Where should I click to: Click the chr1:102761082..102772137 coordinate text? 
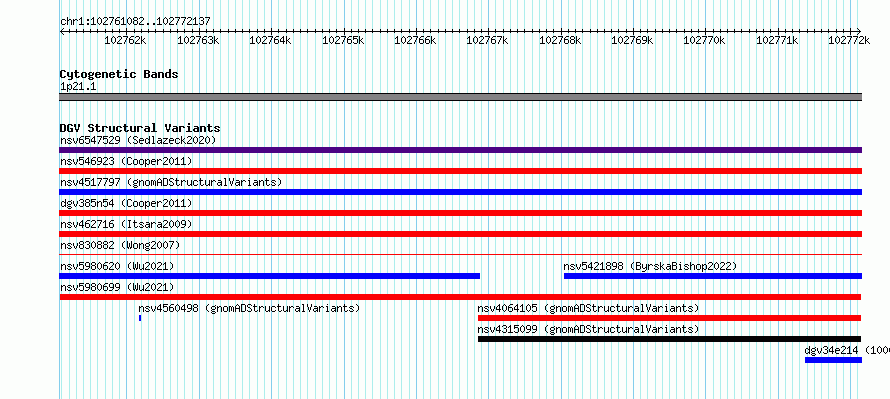click(135, 22)
